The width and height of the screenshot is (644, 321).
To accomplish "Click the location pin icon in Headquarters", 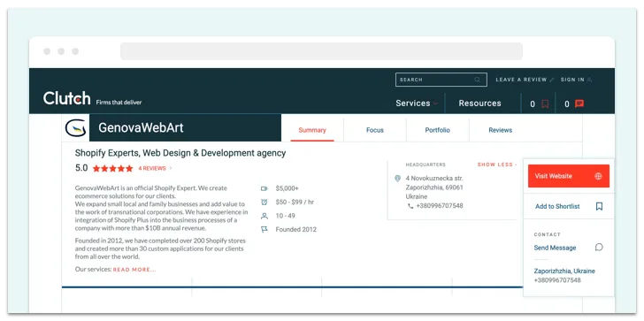I will click(x=397, y=179).
